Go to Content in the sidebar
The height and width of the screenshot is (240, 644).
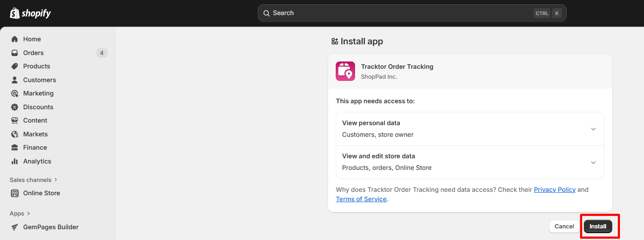[x=35, y=120]
